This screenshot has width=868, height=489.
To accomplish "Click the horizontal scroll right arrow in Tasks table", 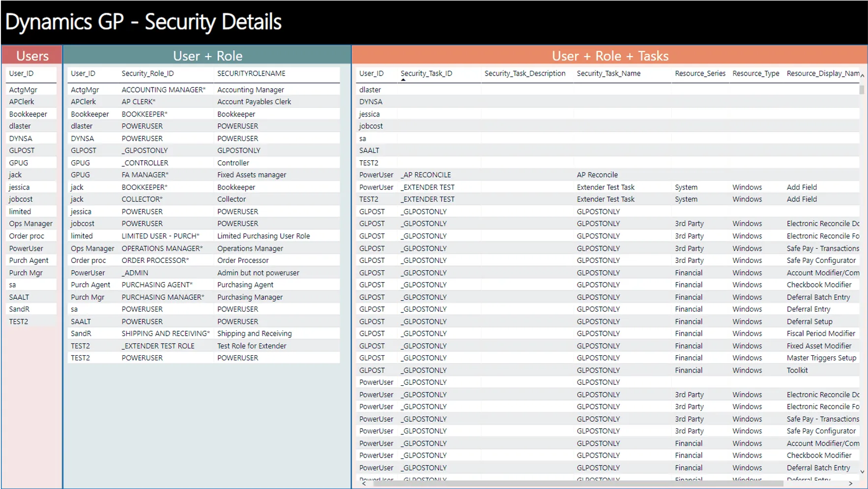I will coord(850,484).
